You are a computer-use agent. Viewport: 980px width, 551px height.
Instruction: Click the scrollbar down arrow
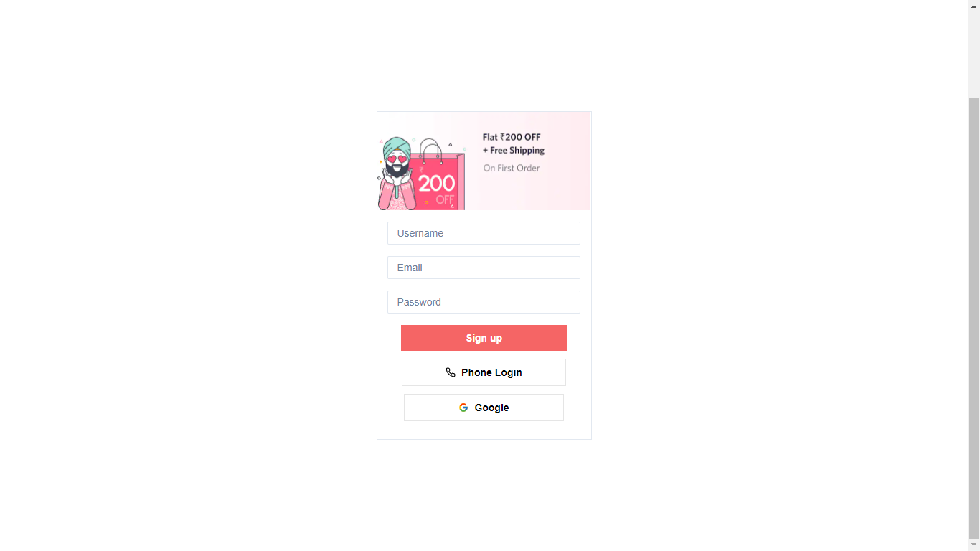click(x=974, y=545)
